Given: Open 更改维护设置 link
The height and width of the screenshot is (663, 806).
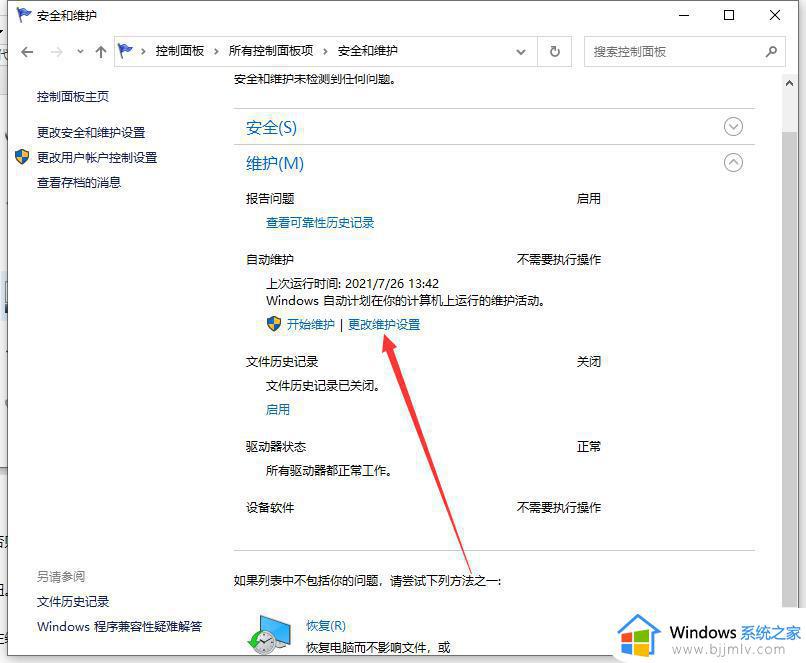Looking at the screenshot, I should tap(384, 324).
